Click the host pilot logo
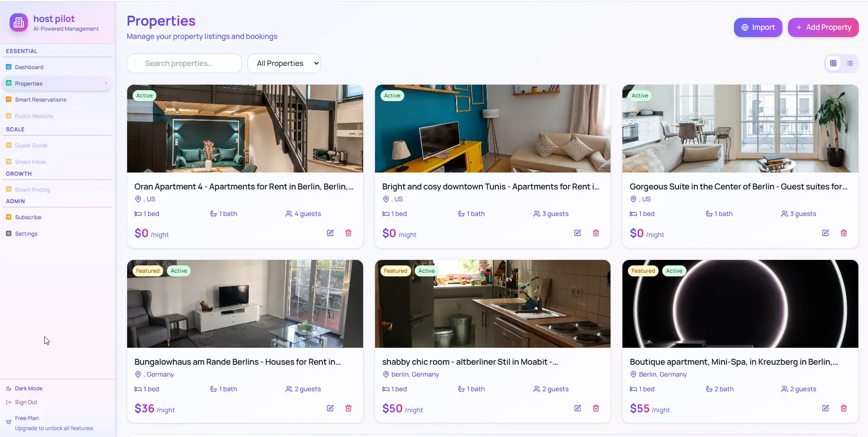Viewport: 868px width, 437px height. coord(18,22)
